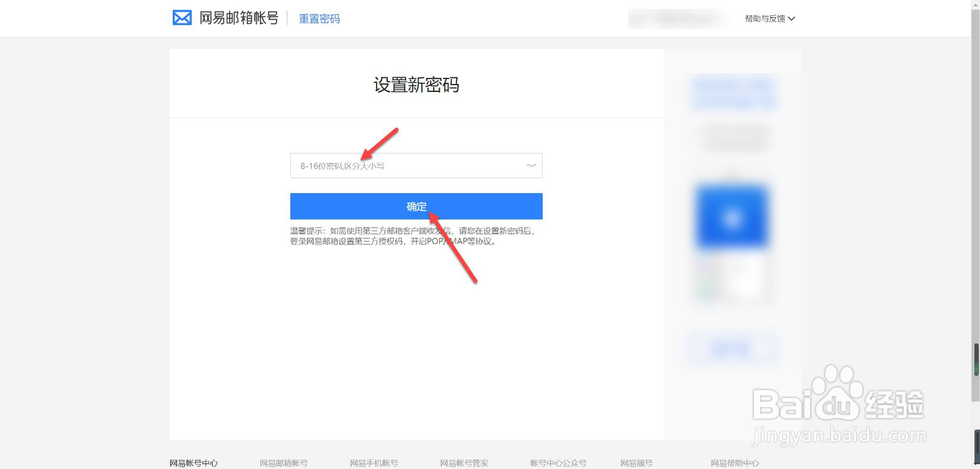The image size is (980, 469).
Task: Expand the 帮助与反馈 dropdown
Action: (x=770, y=18)
